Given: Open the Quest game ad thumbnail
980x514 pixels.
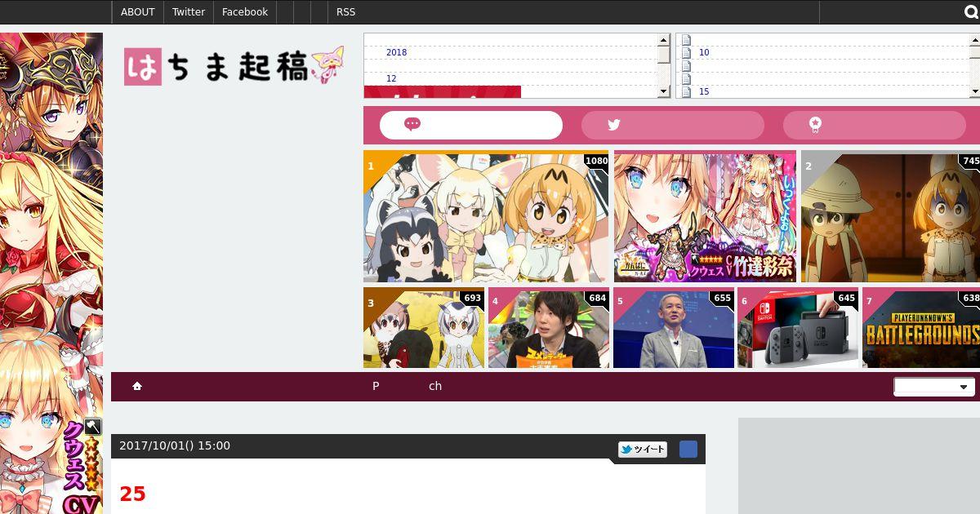Looking at the screenshot, I should click(x=705, y=217).
